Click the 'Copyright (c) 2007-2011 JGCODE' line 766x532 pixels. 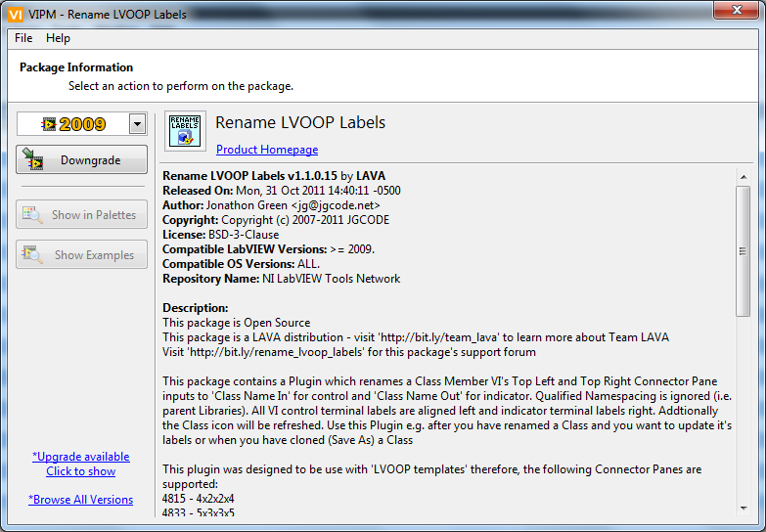point(276,220)
